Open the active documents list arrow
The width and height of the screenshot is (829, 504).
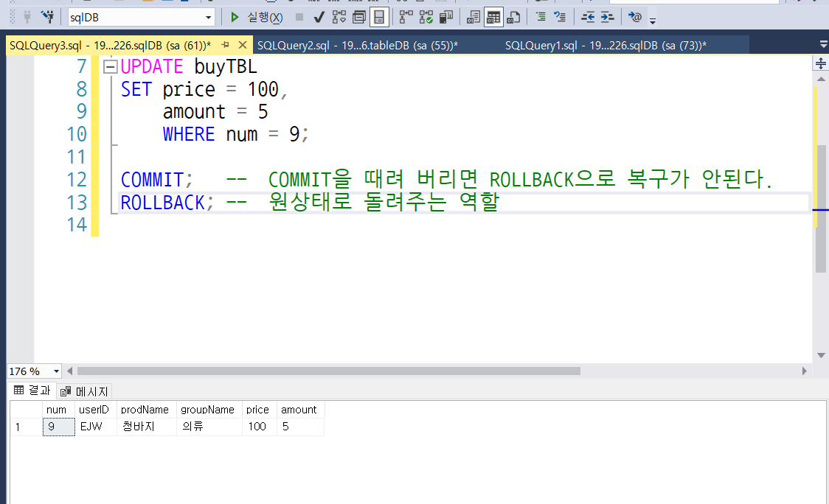[822, 44]
